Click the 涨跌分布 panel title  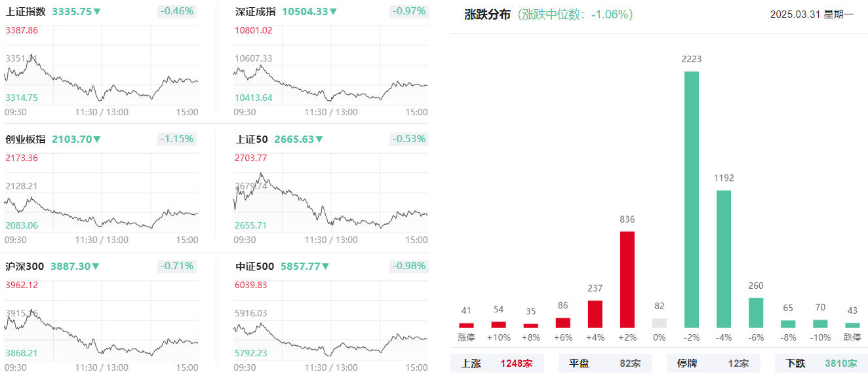pos(487,14)
